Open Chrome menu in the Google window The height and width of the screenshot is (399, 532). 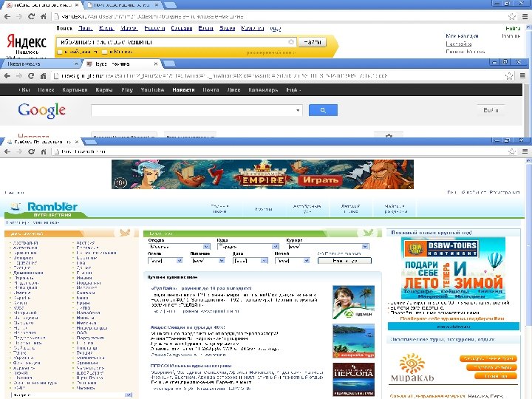coord(522,75)
